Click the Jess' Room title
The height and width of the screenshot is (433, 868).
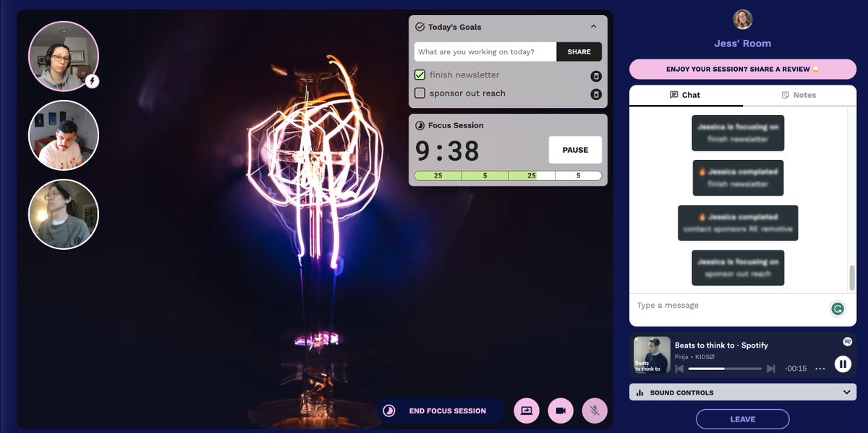(x=743, y=43)
